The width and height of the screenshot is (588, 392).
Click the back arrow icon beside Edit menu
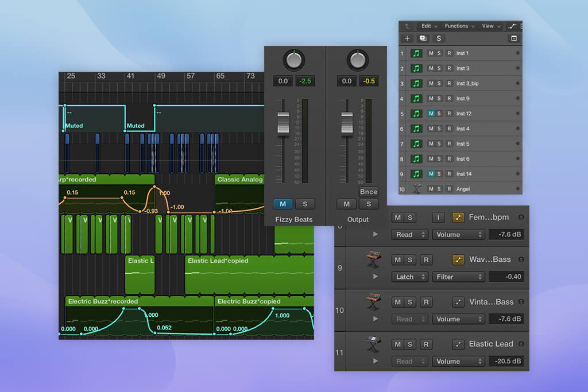pyautogui.click(x=407, y=26)
